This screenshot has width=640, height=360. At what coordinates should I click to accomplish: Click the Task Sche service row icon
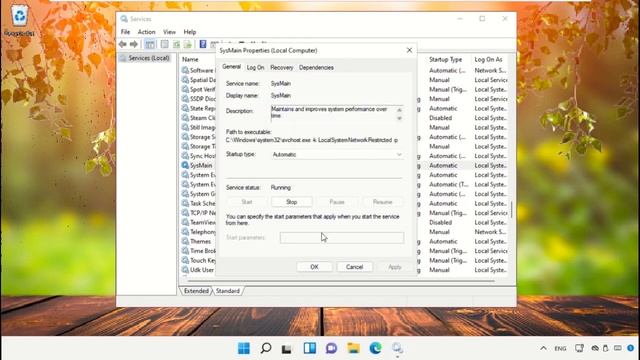tap(185, 203)
